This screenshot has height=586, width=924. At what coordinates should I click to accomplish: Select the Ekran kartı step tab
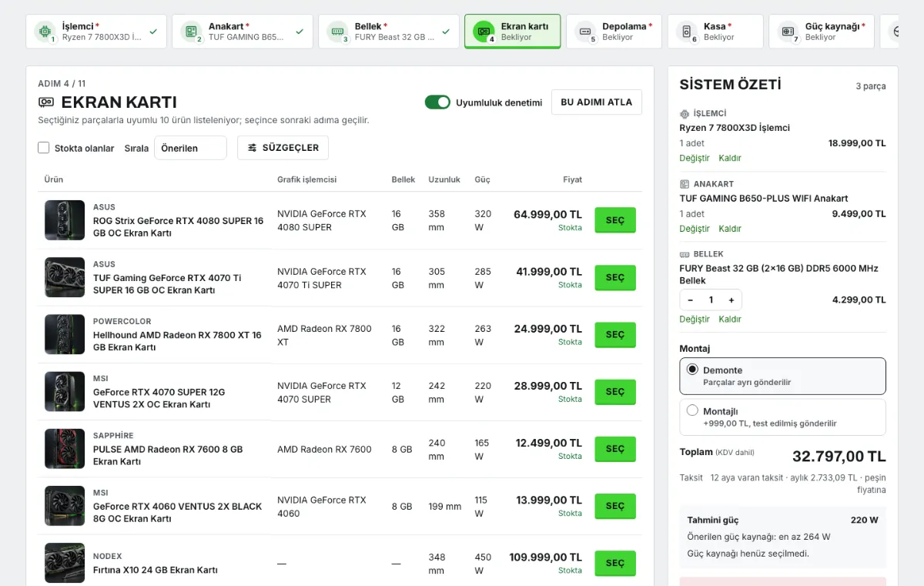coord(513,32)
